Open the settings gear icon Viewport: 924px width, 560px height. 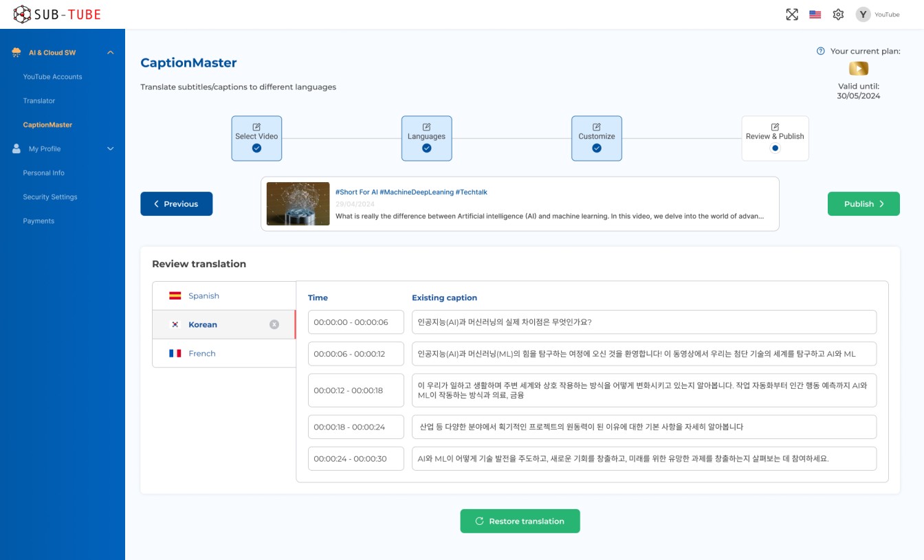[x=838, y=14]
